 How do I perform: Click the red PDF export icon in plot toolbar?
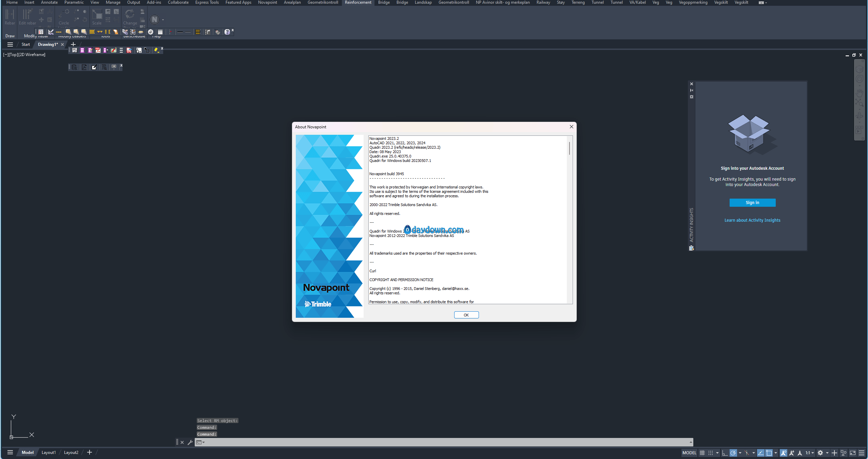(98, 50)
